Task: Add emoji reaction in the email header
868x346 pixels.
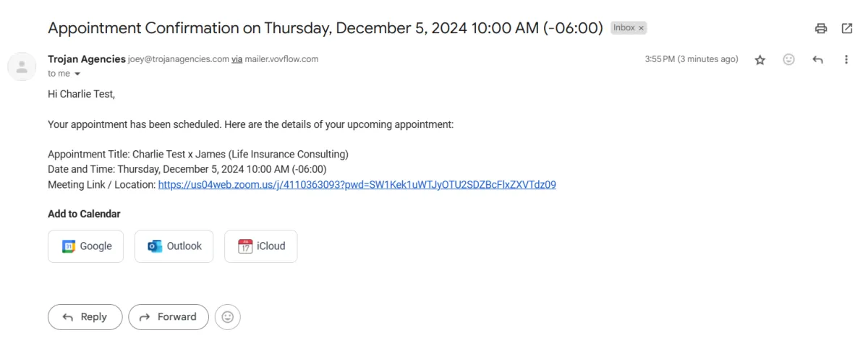Action: point(789,60)
